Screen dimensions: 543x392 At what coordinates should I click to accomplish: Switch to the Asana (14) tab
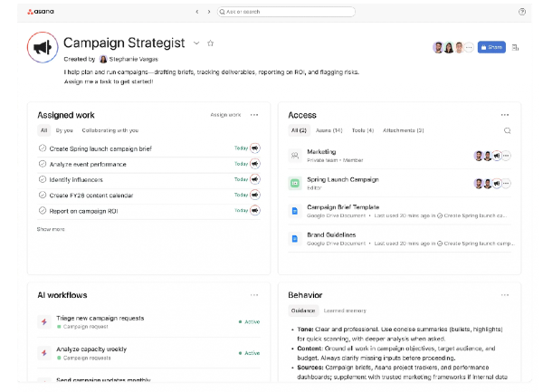(x=329, y=130)
